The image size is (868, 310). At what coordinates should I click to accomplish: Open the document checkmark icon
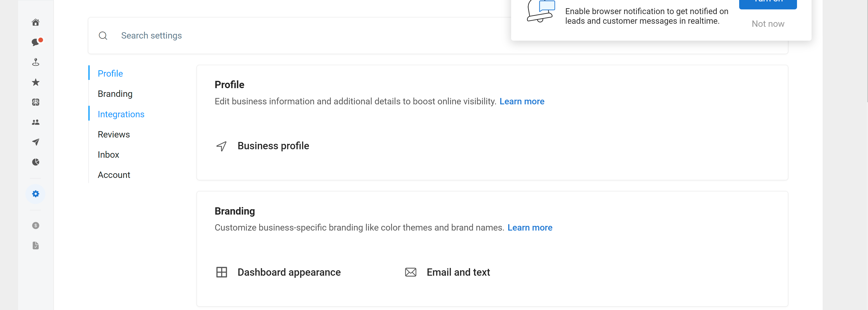36,245
